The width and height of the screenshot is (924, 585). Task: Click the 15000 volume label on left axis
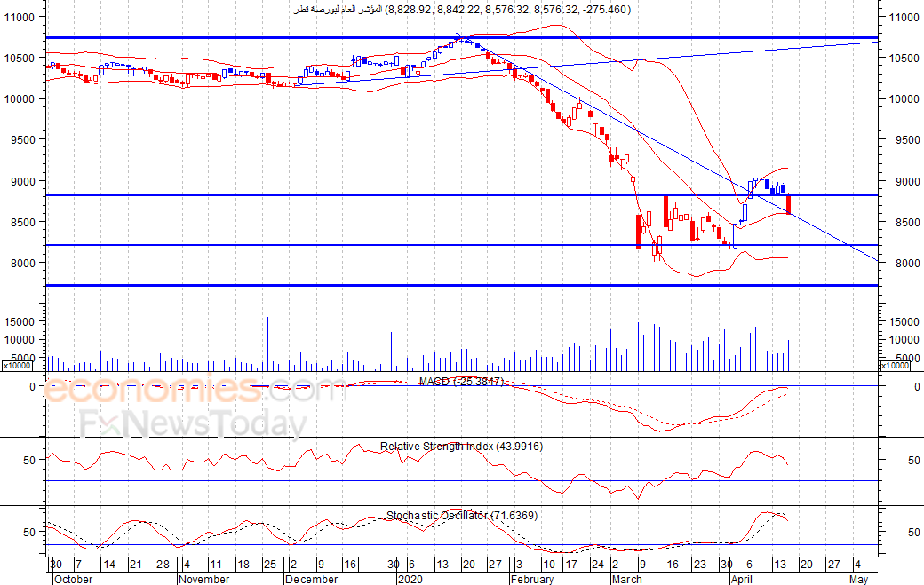[x=20, y=322]
